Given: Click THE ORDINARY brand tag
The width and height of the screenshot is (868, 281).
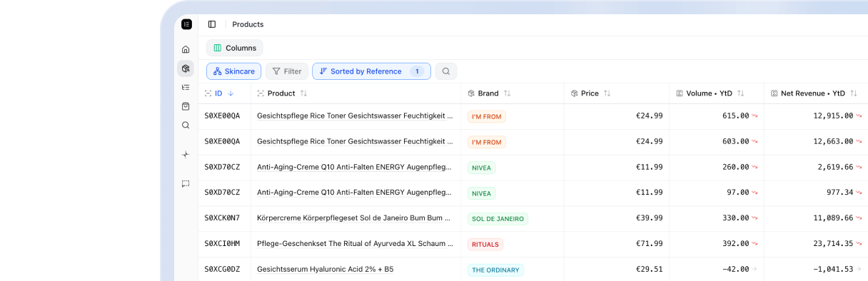Looking at the screenshot, I should pos(495,270).
